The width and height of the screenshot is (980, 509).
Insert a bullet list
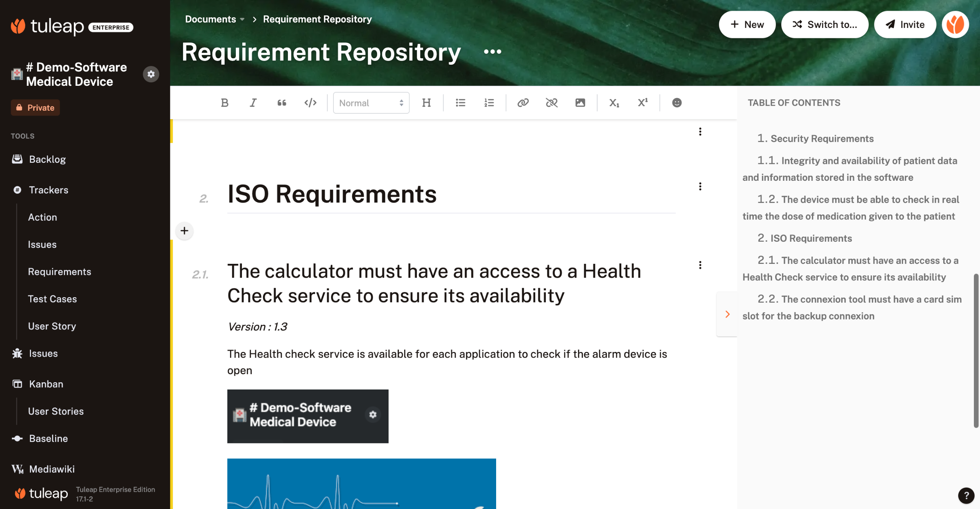(x=461, y=103)
